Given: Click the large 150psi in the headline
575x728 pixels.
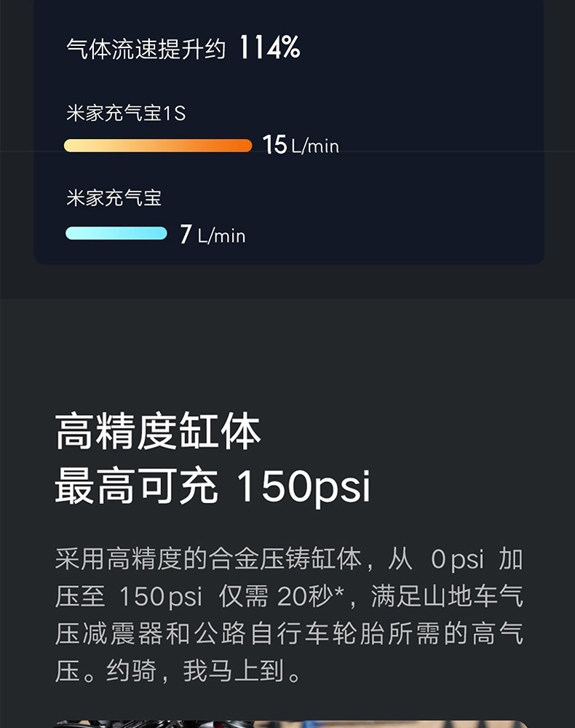Looking at the screenshot, I should [x=304, y=487].
